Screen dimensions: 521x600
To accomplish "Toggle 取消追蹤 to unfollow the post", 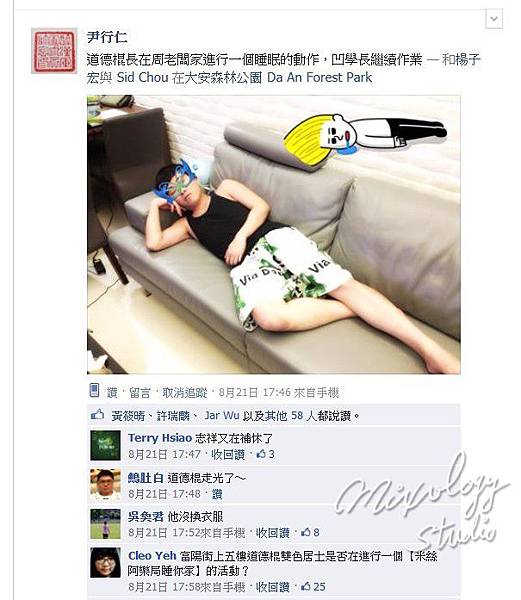I will pos(185,393).
